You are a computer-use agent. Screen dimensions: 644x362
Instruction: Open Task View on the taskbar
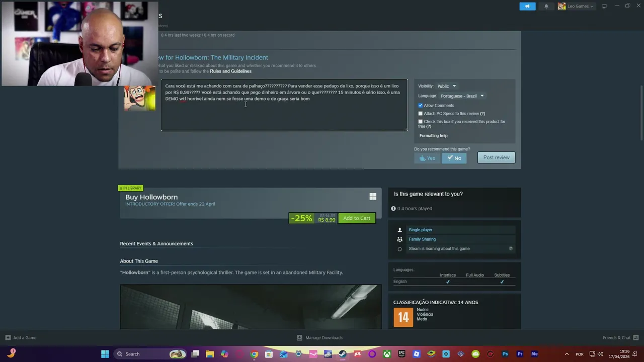196,354
